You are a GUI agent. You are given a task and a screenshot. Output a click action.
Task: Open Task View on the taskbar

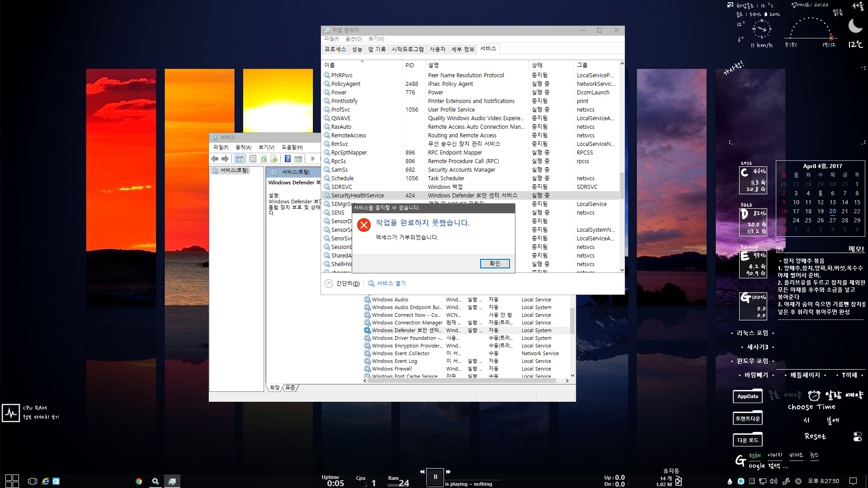tap(33, 481)
